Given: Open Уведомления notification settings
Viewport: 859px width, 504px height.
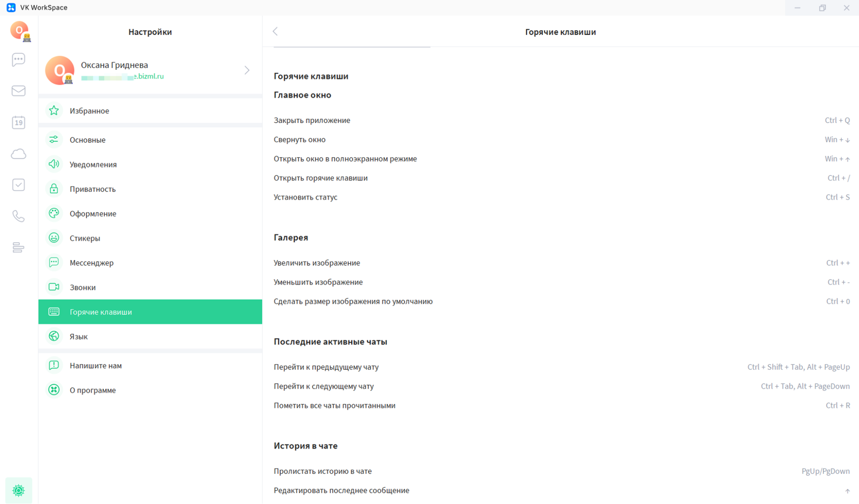Looking at the screenshot, I should pyautogui.click(x=93, y=164).
